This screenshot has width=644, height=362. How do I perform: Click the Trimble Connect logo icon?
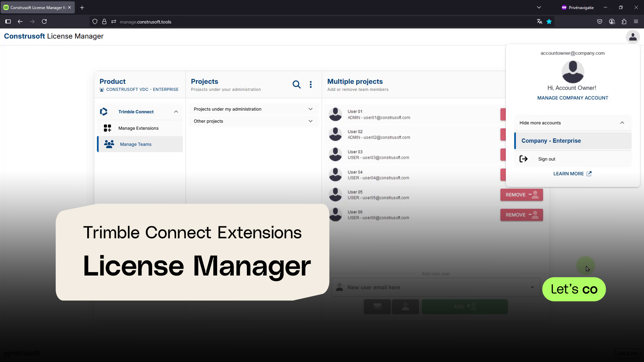point(104,112)
